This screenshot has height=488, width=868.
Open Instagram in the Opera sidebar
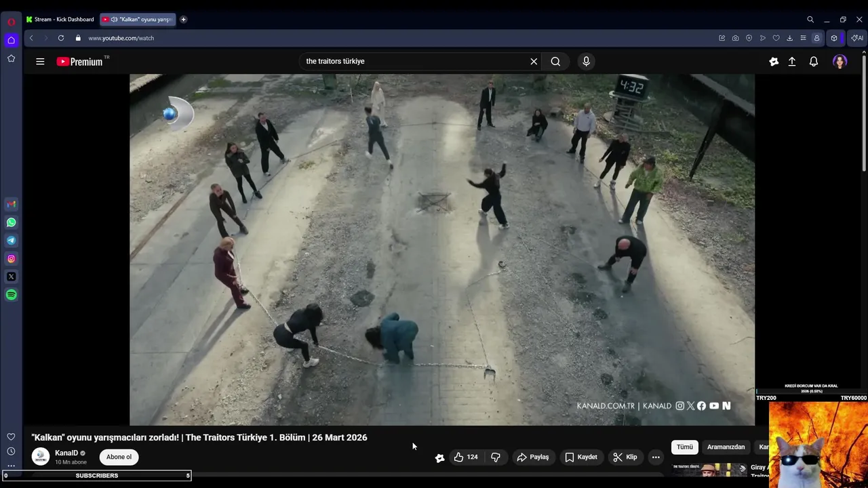point(11,258)
